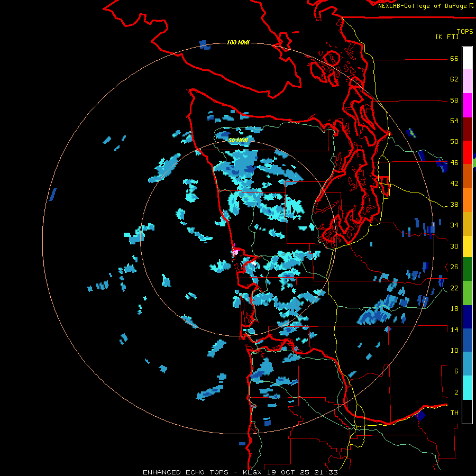Click the 10 legend scale value
Screen dimensions: 476x476
tap(454, 350)
